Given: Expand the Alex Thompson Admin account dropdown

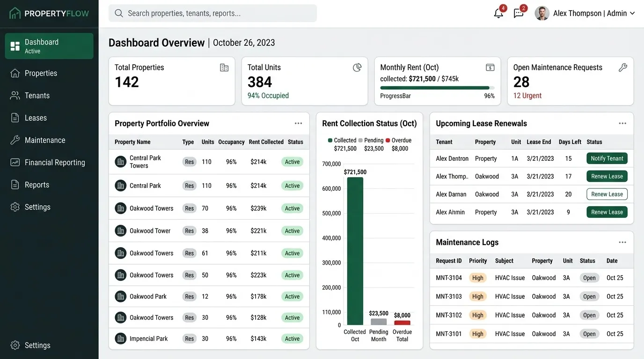Looking at the screenshot, I should coord(632,14).
